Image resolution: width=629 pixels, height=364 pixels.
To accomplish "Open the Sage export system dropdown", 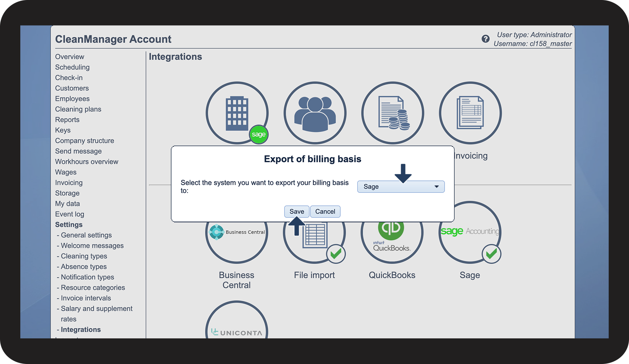I will tap(401, 187).
